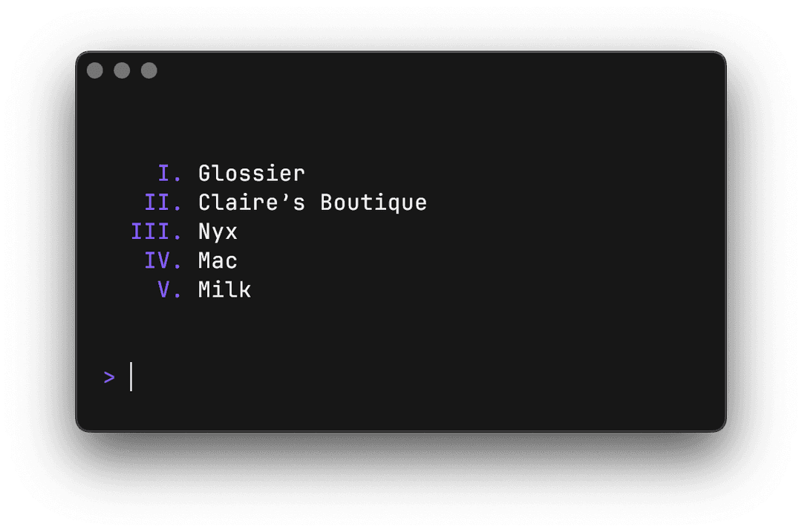Click the letter x in Nyx

pyautogui.click(x=231, y=232)
